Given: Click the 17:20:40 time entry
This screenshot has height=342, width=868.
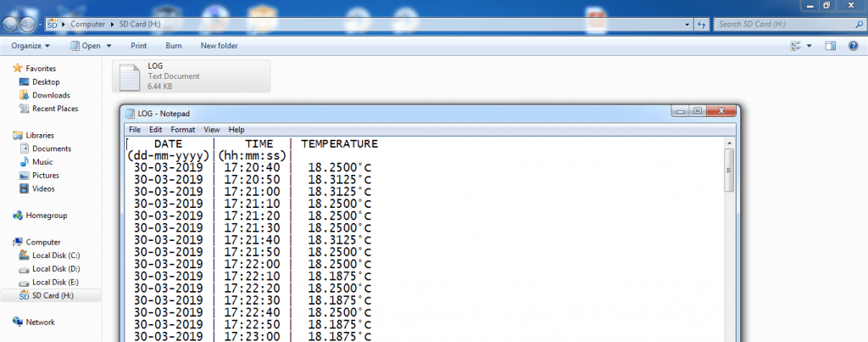Looking at the screenshot, I should coord(253,167).
